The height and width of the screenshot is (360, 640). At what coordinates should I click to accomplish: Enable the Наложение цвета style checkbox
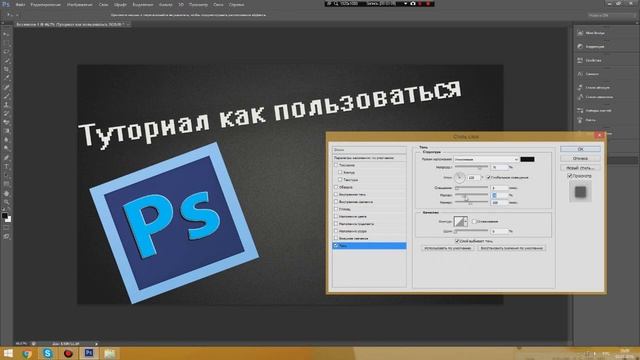click(x=336, y=216)
